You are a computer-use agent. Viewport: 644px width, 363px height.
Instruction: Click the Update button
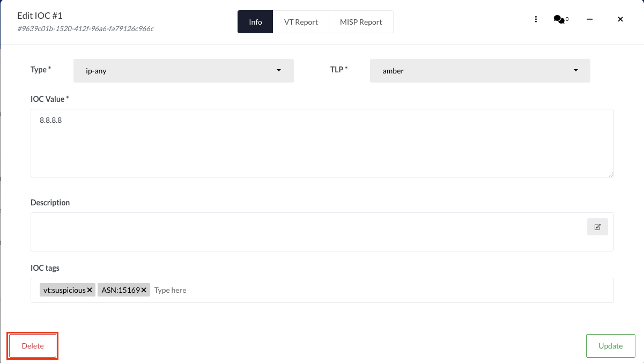pos(610,346)
